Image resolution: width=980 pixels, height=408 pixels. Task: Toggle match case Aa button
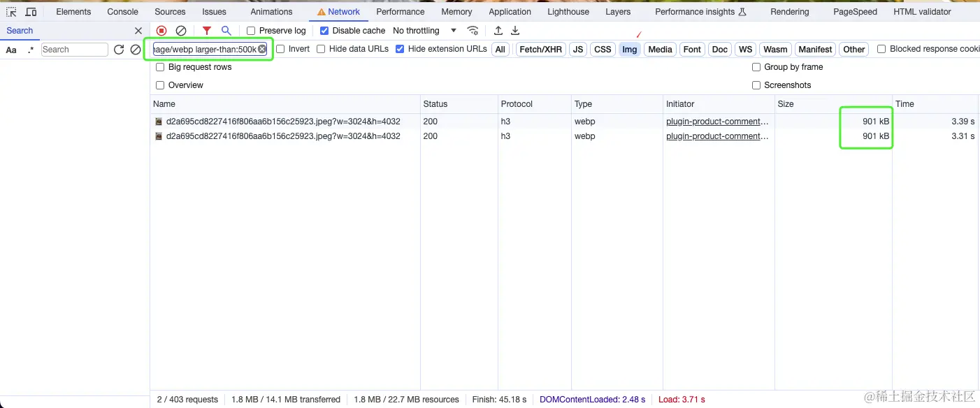[x=11, y=50]
